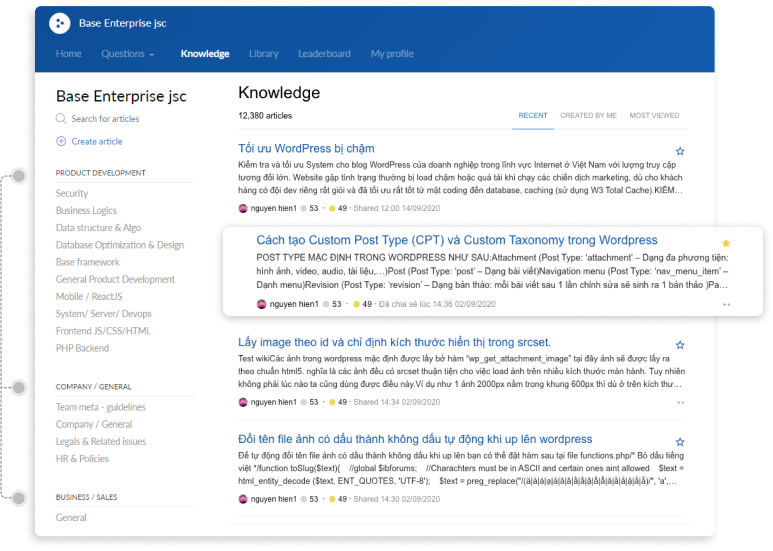Click the 'Base Enterprise jsc' header title
Image resolution: width=773 pixels, height=551 pixels.
pyautogui.click(x=122, y=23)
